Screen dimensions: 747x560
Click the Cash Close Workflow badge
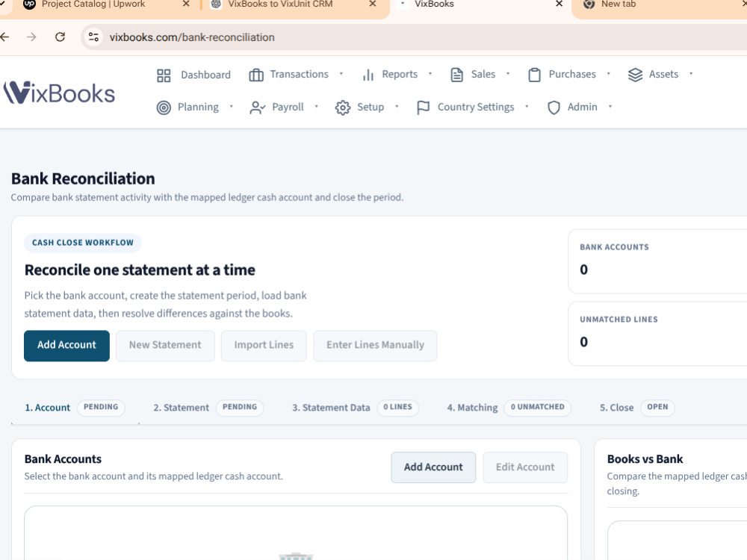[x=83, y=243]
